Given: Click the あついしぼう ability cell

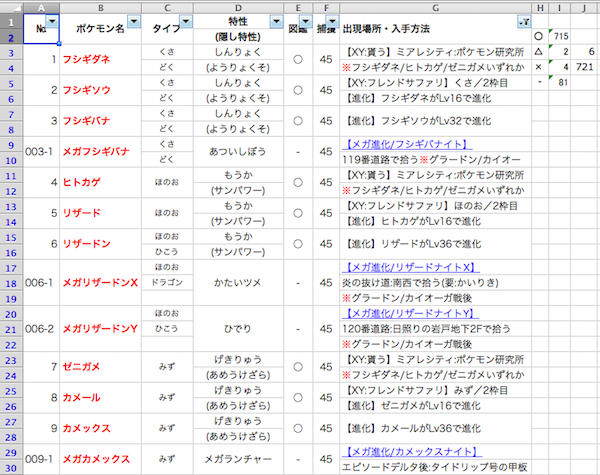Looking at the screenshot, I should pos(238,152).
